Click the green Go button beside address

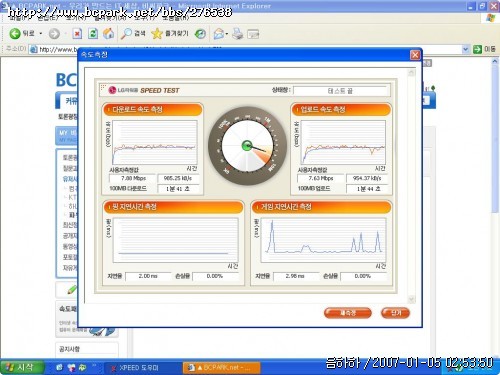[477, 49]
